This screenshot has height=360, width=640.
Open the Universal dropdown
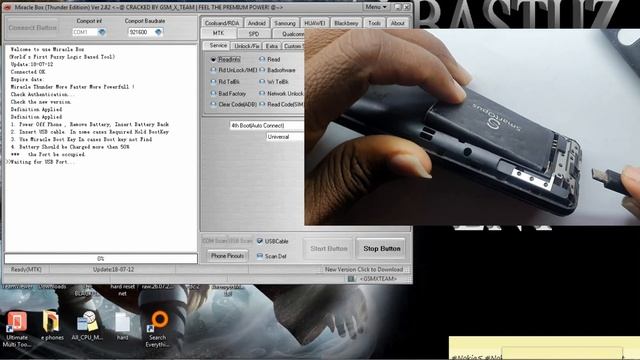pyautogui.click(x=285, y=137)
